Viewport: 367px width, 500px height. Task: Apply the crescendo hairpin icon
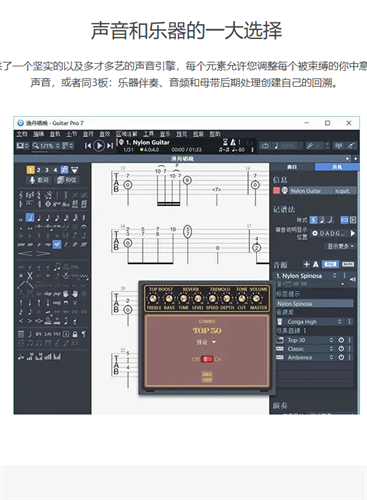pos(25,254)
